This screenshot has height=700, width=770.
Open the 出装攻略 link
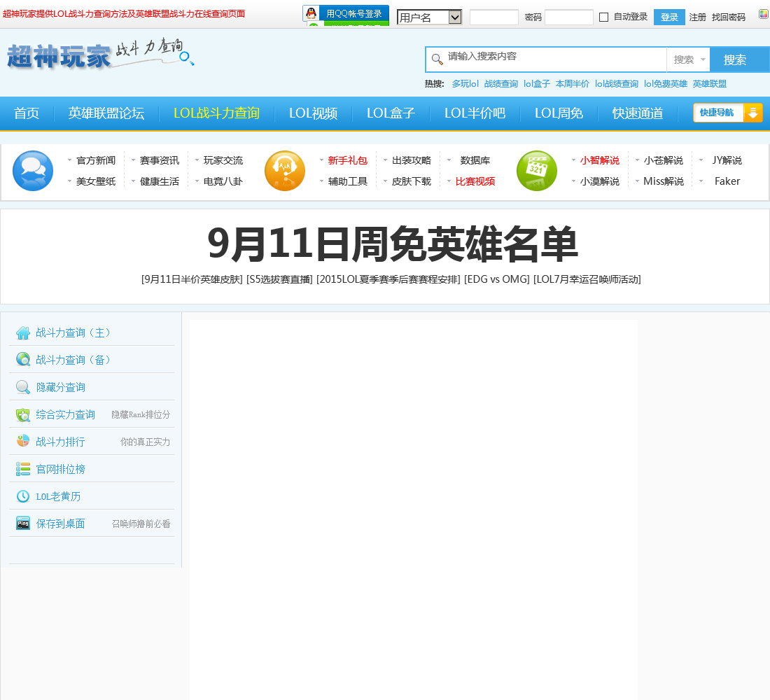411,160
